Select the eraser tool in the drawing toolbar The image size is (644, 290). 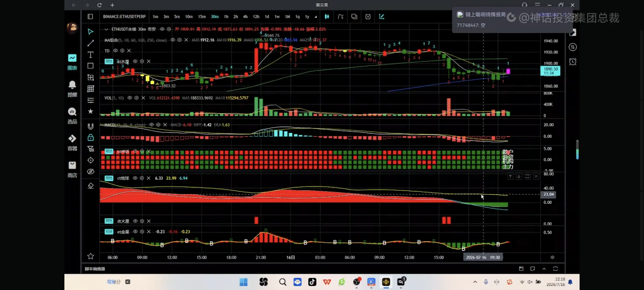[x=90, y=186]
